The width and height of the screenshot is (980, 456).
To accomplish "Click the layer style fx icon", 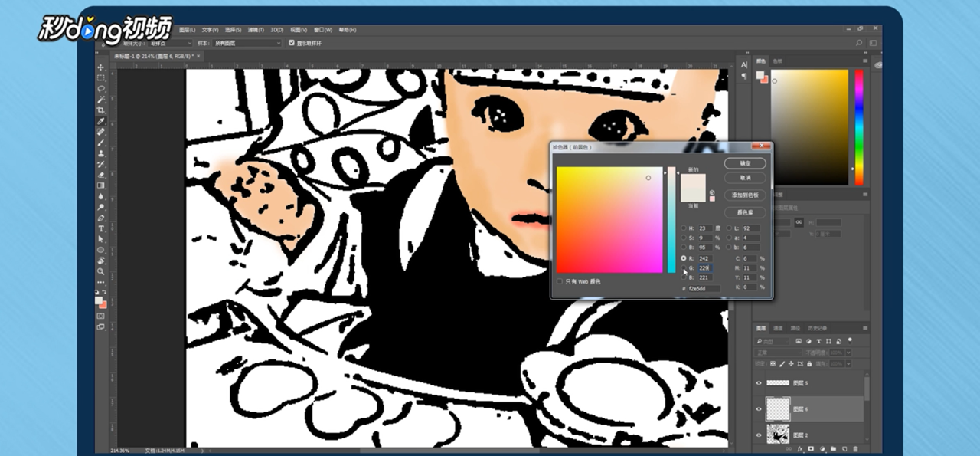I will tap(800, 449).
